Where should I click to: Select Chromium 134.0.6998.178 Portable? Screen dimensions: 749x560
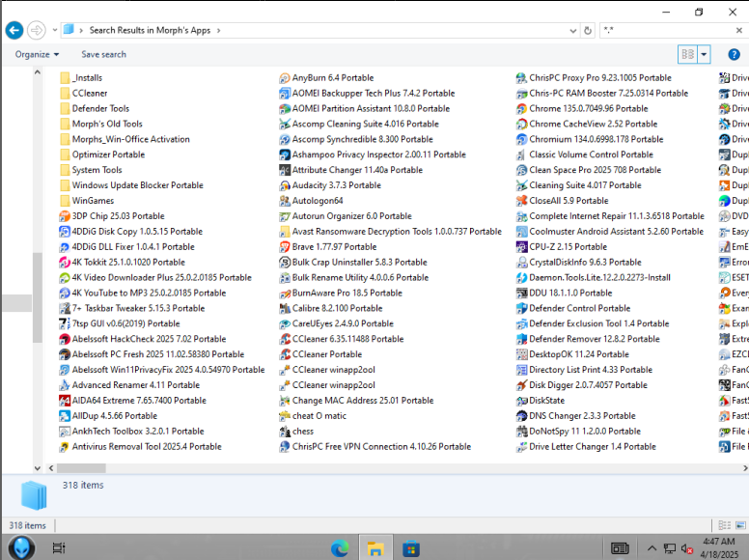[x=590, y=140]
